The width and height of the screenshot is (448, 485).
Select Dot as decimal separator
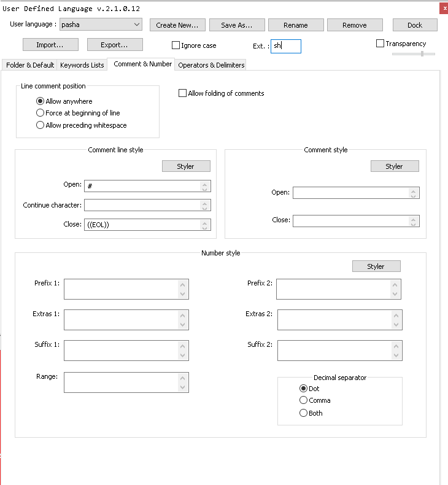tap(303, 389)
